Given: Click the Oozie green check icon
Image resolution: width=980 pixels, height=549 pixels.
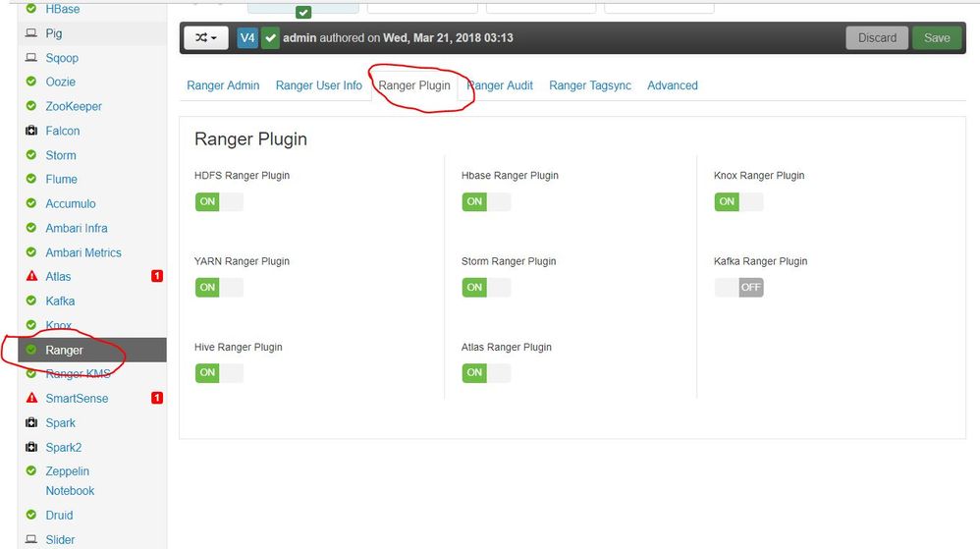Looking at the screenshot, I should tap(31, 82).
